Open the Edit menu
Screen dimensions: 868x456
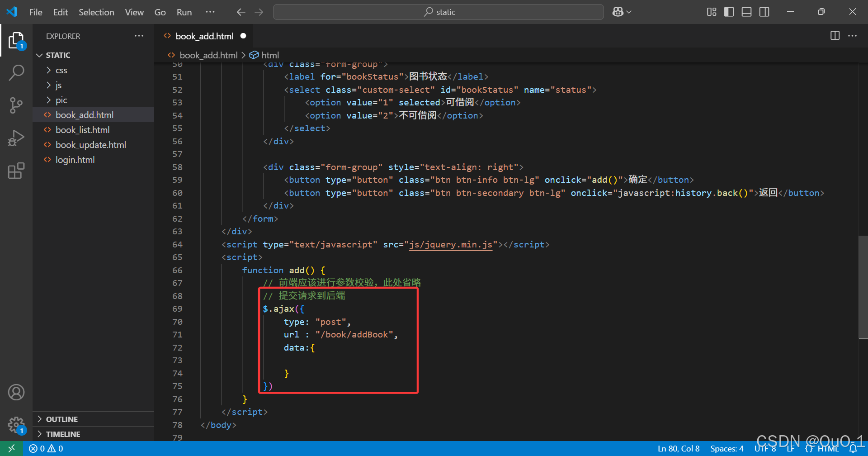[x=61, y=12]
